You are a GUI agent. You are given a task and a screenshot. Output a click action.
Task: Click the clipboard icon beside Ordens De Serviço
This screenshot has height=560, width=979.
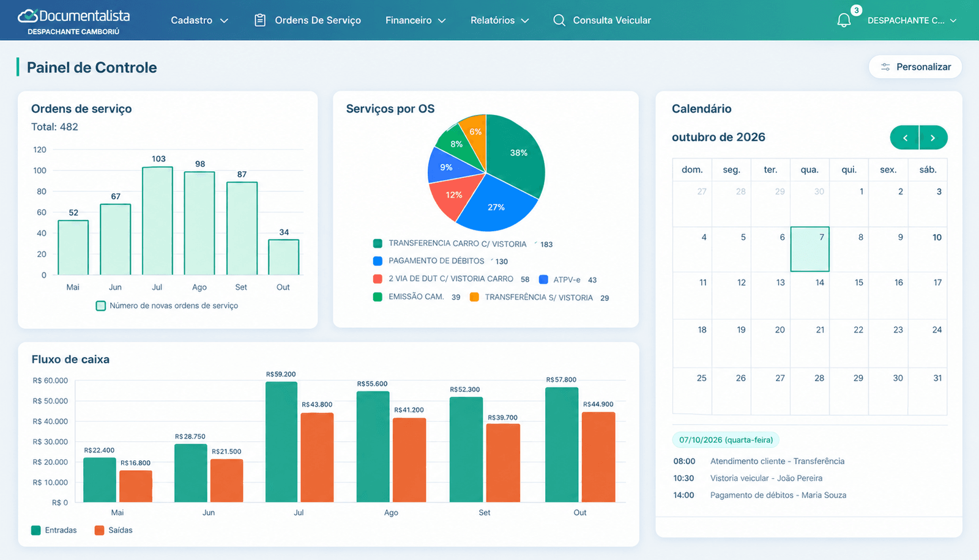pyautogui.click(x=260, y=20)
